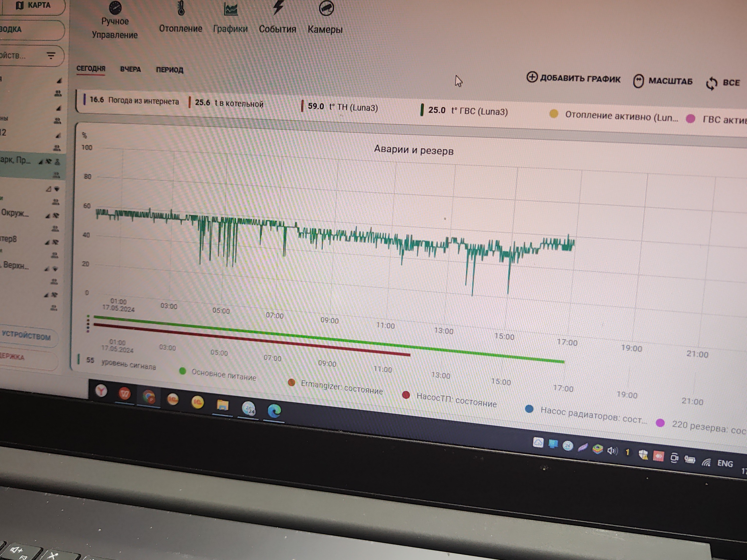
Task: Open File Explorer from taskbar
Action: pos(222,405)
